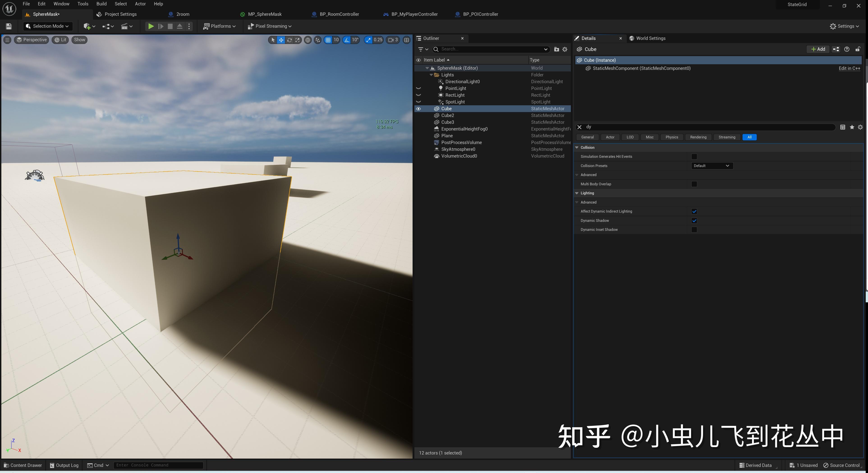Screen dimensions: 868x473
Task: Select the rotate gizmo tool in viewport
Action: (289, 40)
